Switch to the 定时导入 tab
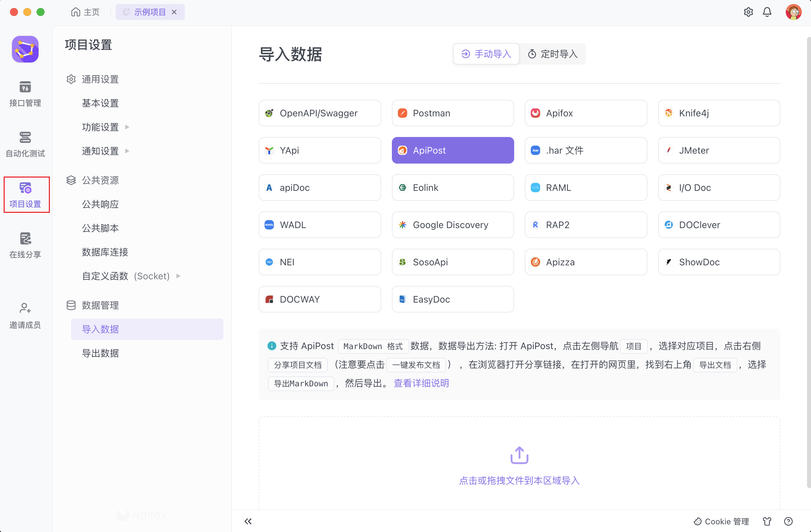This screenshot has width=811, height=532. point(552,54)
